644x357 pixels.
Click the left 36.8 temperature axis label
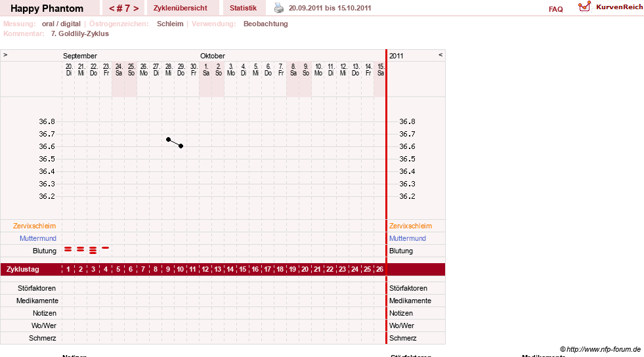pyautogui.click(x=47, y=121)
